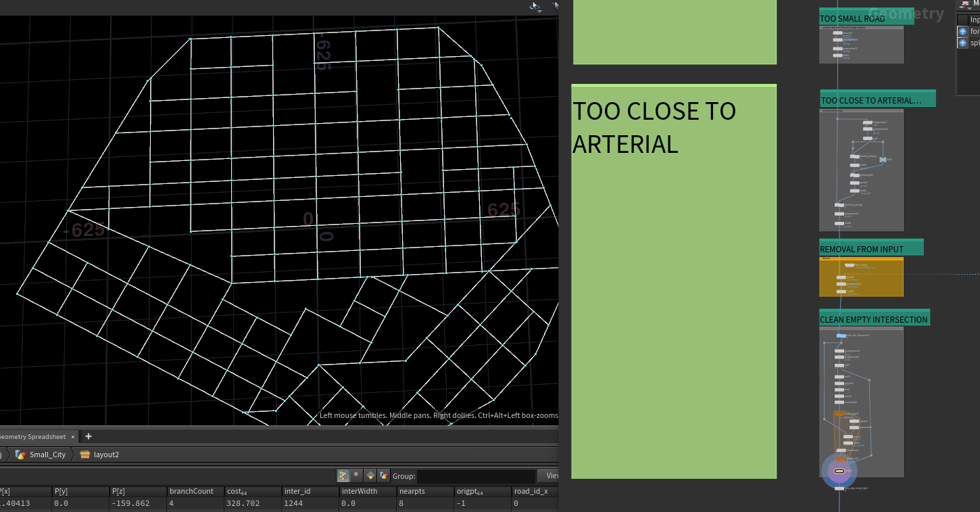
Task: Sort by the branchCount column header
Action: (195, 491)
